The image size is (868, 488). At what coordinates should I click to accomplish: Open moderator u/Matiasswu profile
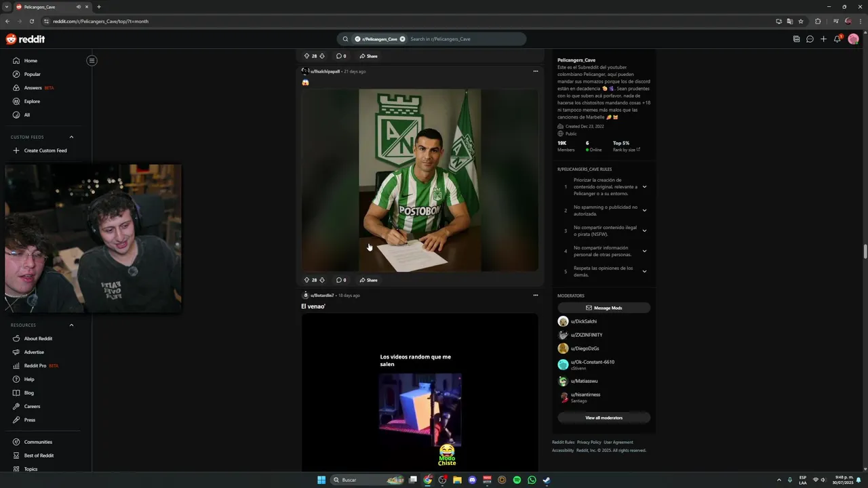(584, 381)
